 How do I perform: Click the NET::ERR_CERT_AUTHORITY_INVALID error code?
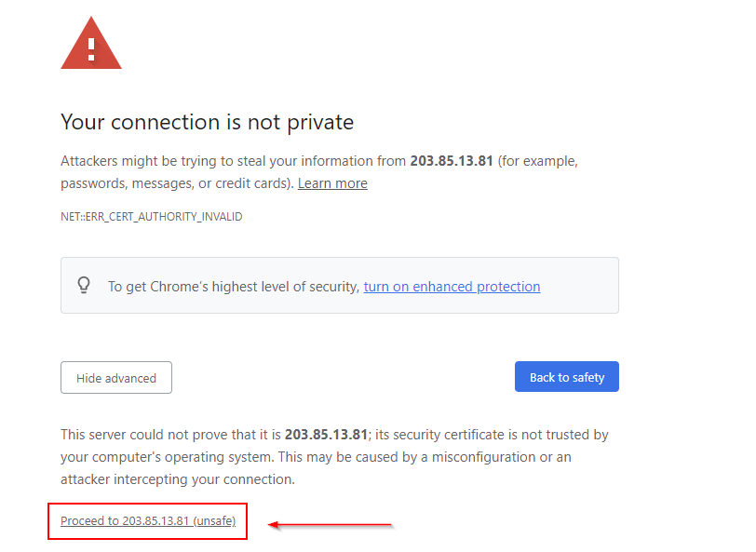tap(151, 216)
